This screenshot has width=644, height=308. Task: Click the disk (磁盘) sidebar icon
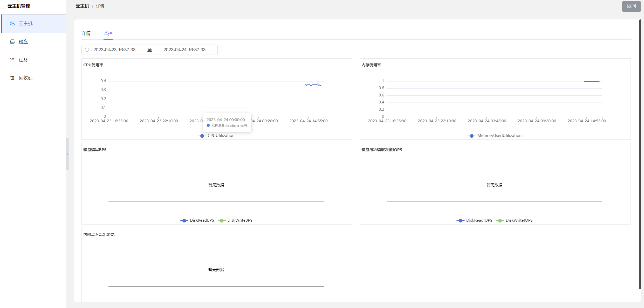[12, 42]
